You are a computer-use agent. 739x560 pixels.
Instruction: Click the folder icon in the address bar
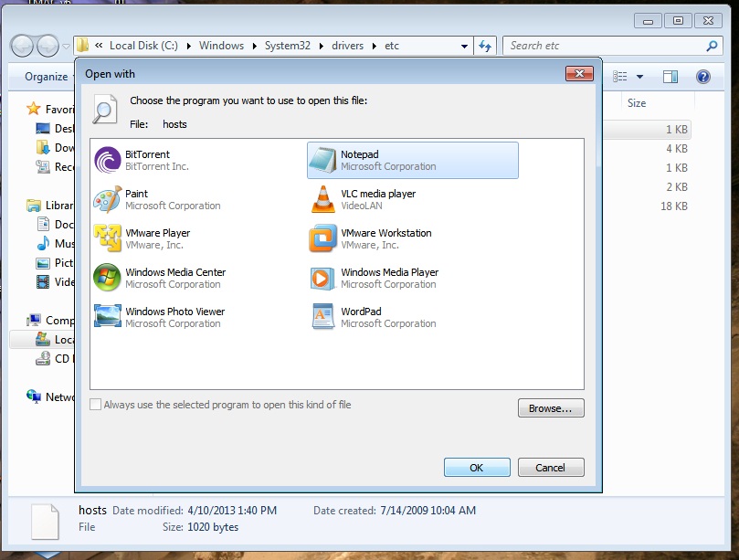tap(83, 46)
